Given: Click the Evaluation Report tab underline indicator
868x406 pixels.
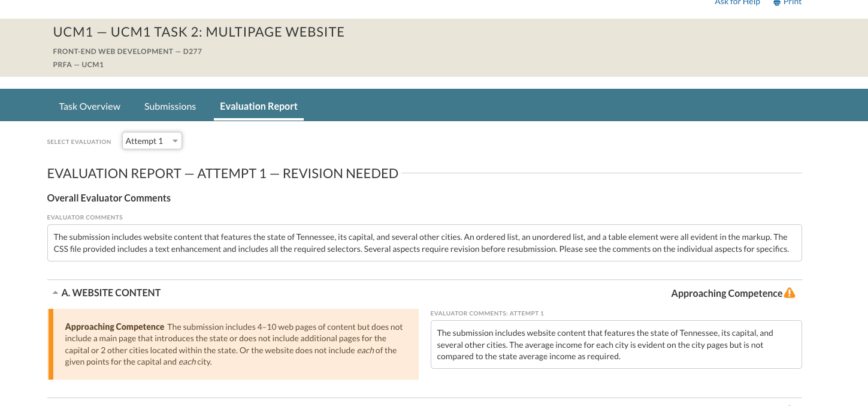Looking at the screenshot, I should point(258,119).
